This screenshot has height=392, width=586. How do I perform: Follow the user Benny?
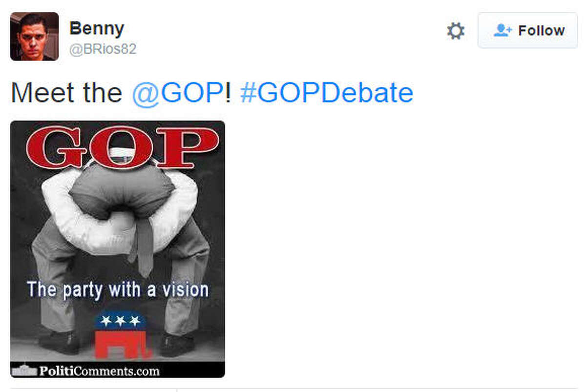click(527, 30)
